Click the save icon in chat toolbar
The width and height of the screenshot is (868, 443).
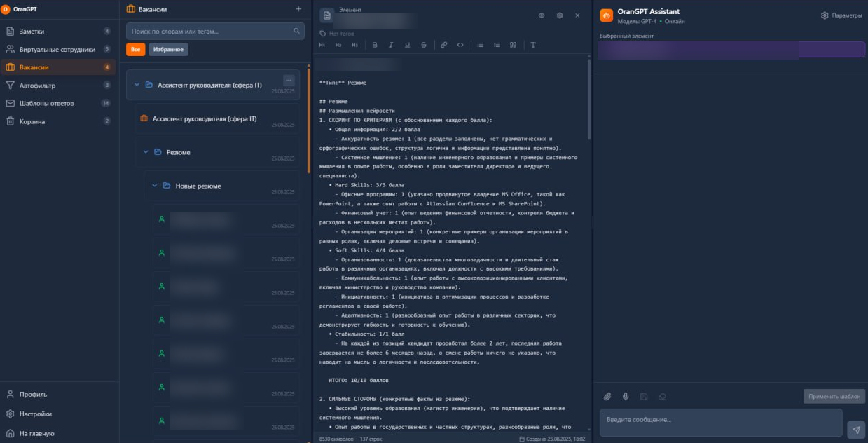pyautogui.click(x=644, y=397)
